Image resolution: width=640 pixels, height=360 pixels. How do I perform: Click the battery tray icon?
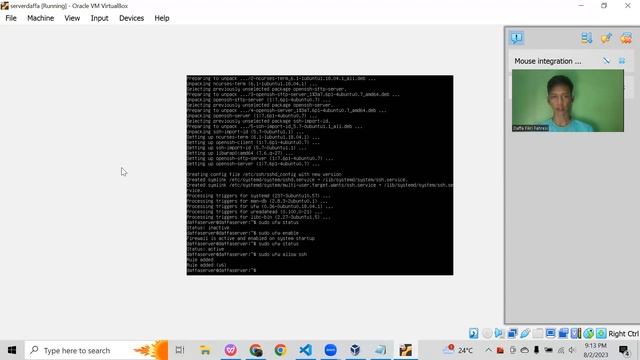[x=549, y=350]
